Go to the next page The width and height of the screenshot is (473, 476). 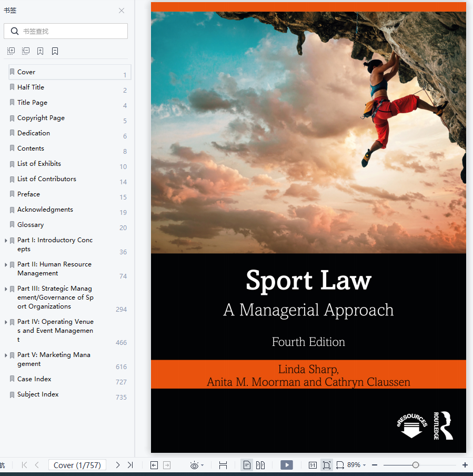[118, 465]
